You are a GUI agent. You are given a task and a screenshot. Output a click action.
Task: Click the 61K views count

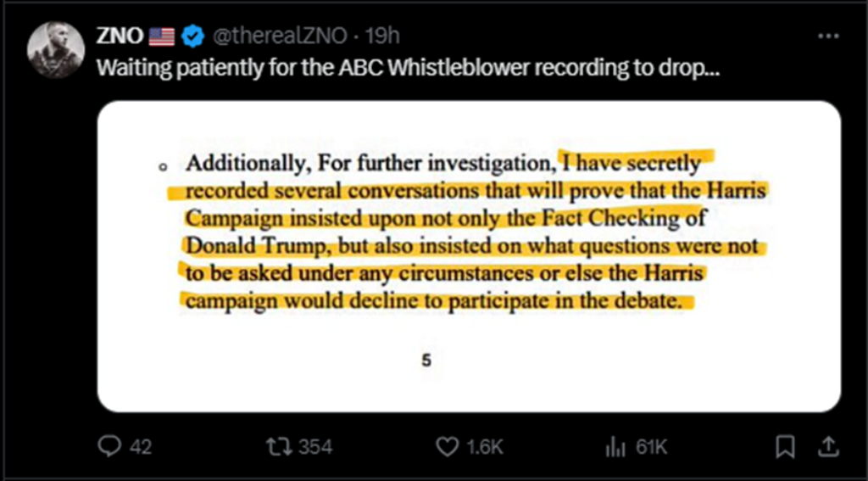pos(652,446)
